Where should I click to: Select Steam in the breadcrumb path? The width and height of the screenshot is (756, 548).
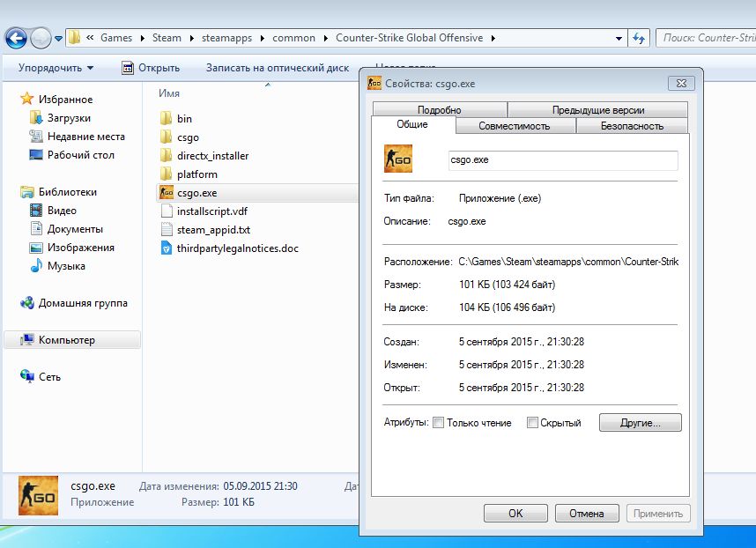click(x=167, y=38)
